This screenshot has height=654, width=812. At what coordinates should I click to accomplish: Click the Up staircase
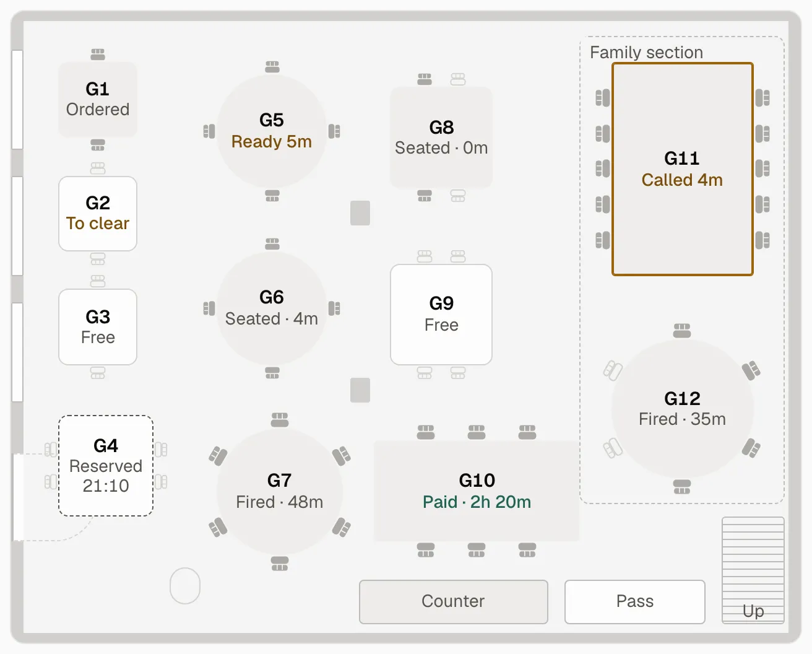click(x=753, y=570)
